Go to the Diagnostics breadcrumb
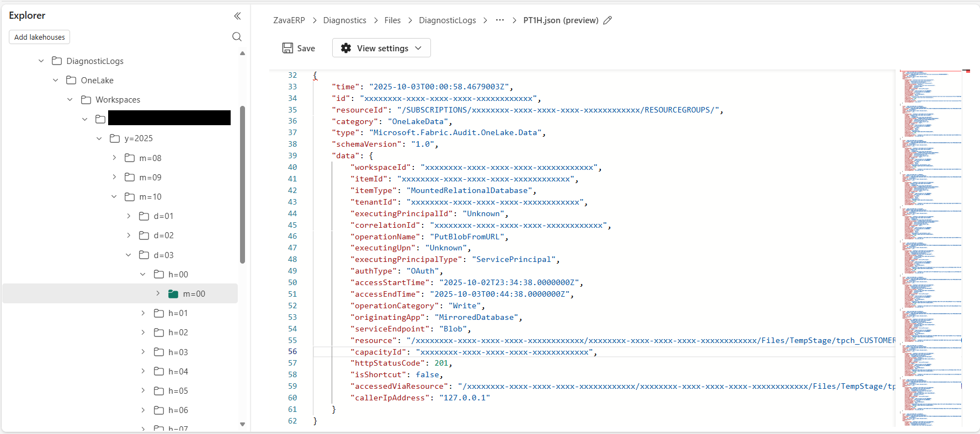This screenshot has height=434, width=980. pos(344,20)
